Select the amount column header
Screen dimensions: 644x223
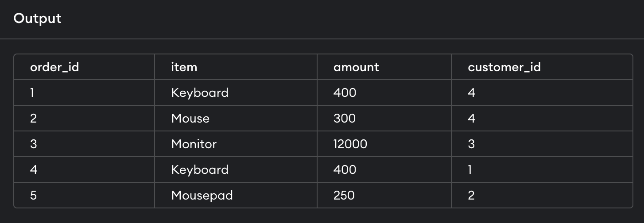(356, 67)
